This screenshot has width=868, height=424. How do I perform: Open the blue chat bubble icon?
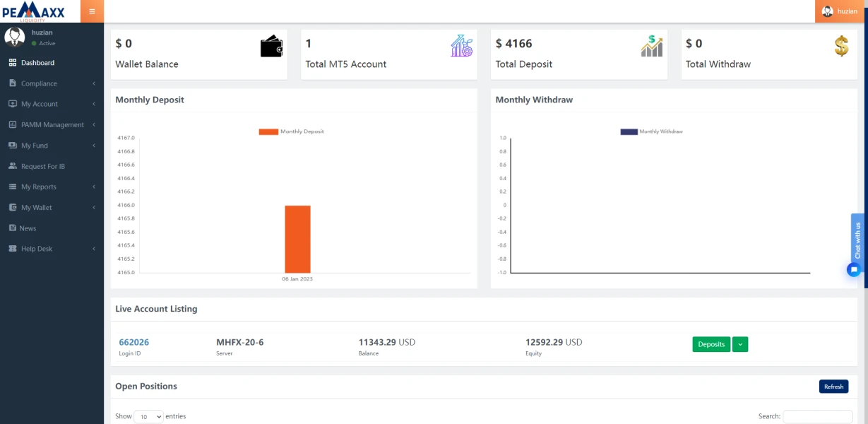[x=854, y=269]
